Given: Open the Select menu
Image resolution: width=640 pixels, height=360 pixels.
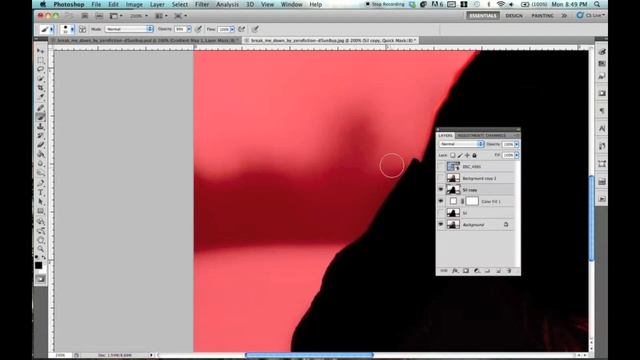Looking at the screenshot, I should tap(180, 4).
